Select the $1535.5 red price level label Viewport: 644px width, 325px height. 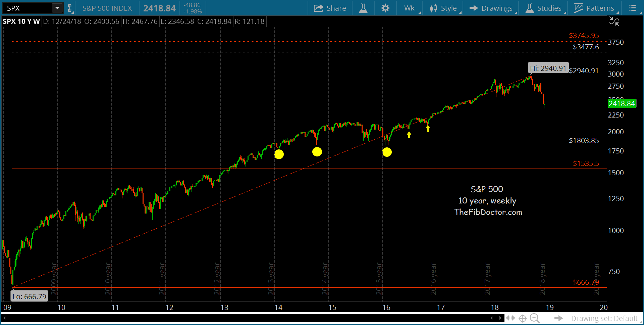click(586, 163)
